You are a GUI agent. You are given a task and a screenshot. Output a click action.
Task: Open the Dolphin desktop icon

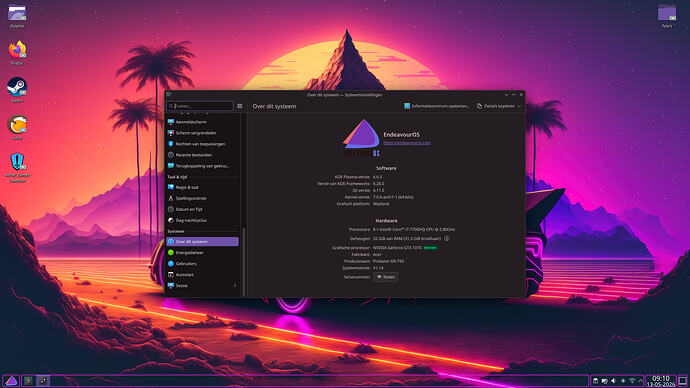click(x=17, y=15)
